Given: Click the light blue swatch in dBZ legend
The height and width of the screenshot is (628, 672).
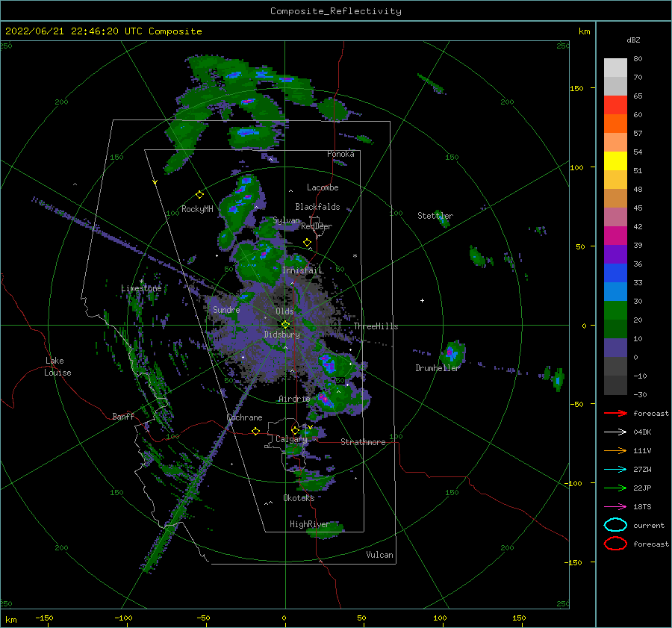Looking at the screenshot, I should 615,291.
